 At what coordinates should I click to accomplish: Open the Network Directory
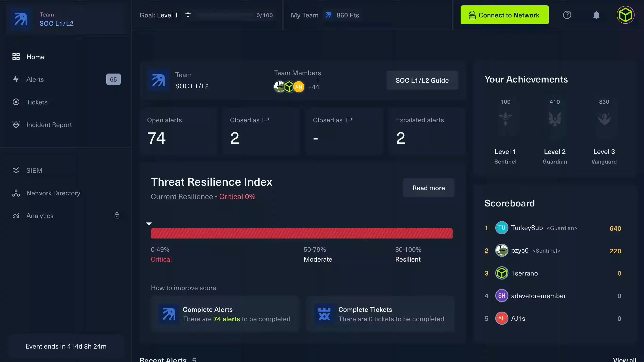coord(53,193)
